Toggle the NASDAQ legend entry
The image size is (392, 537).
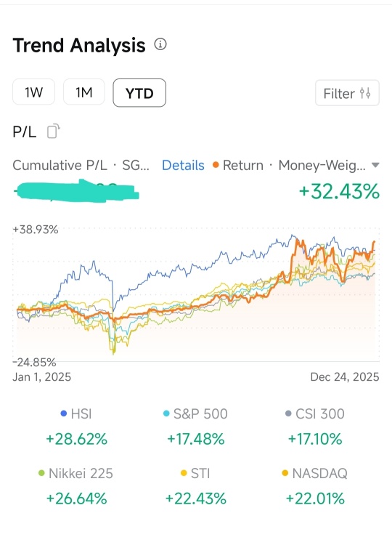(x=315, y=473)
